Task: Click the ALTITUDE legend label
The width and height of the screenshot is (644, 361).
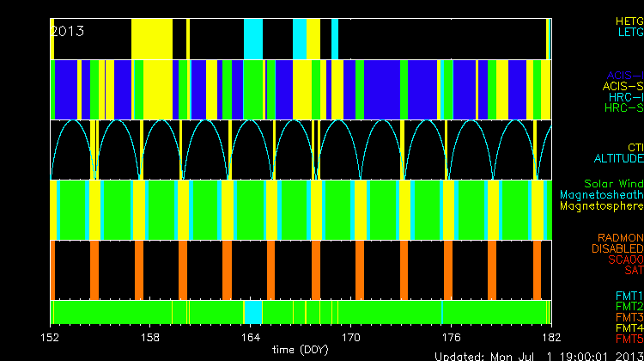Action: pos(618,159)
